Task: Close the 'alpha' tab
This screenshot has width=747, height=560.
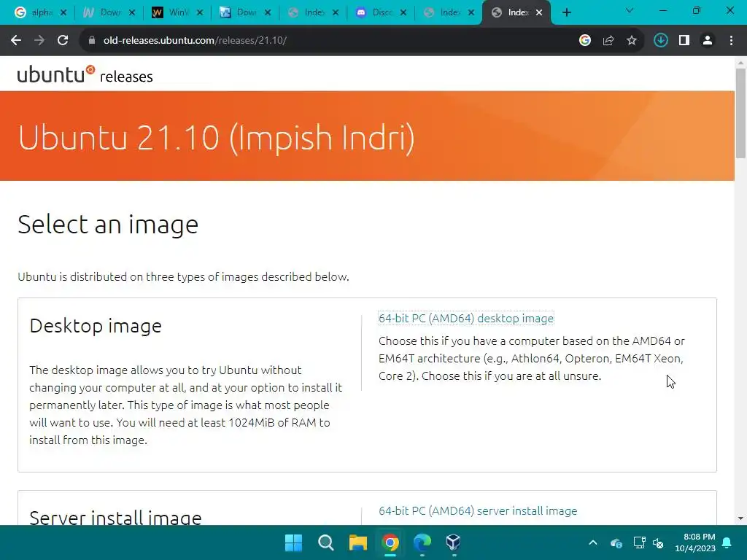Action: [x=63, y=13]
